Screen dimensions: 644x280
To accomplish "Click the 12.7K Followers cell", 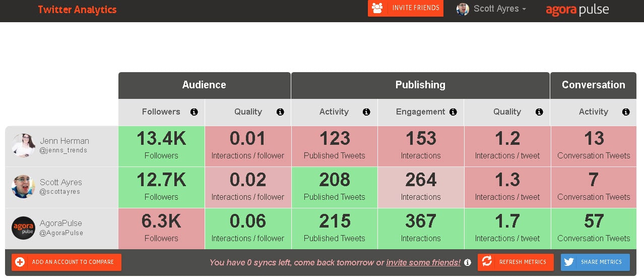I will tap(161, 187).
